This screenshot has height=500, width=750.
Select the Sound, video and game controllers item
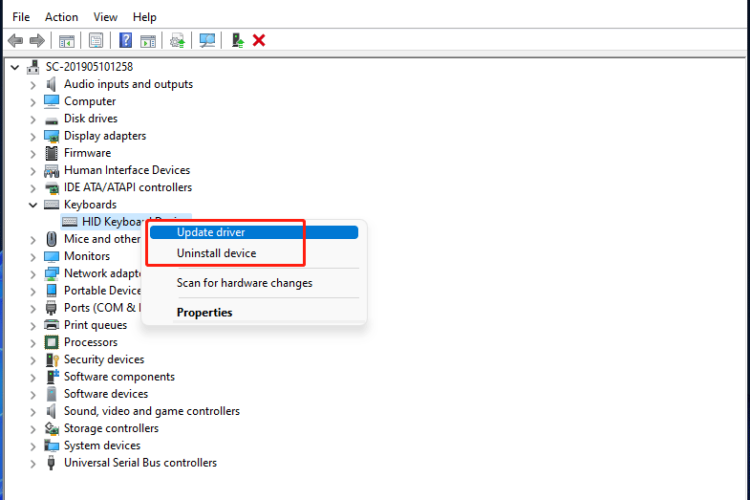[151, 411]
